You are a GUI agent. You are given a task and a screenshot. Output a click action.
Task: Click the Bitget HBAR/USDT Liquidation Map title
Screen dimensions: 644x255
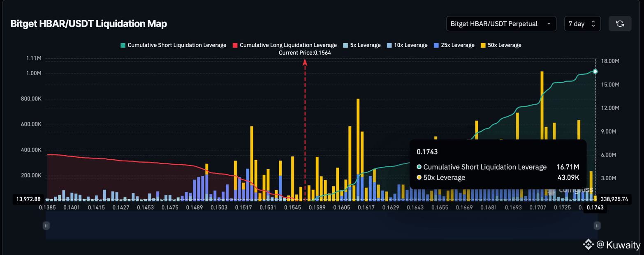pos(89,24)
